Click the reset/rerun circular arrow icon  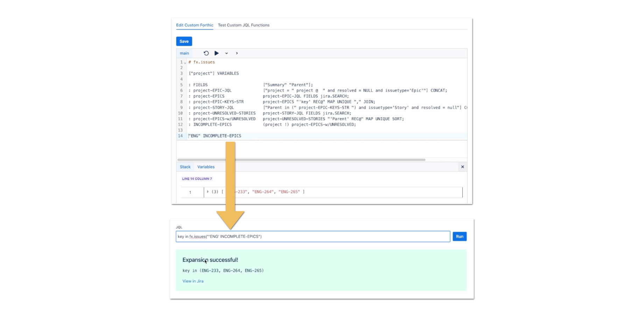pyautogui.click(x=206, y=53)
